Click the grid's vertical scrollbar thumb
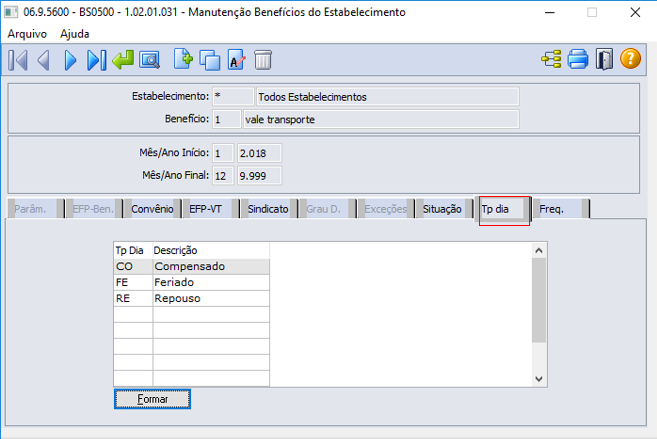The height and width of the screenshot is (439, 657). tap(539, 300)
